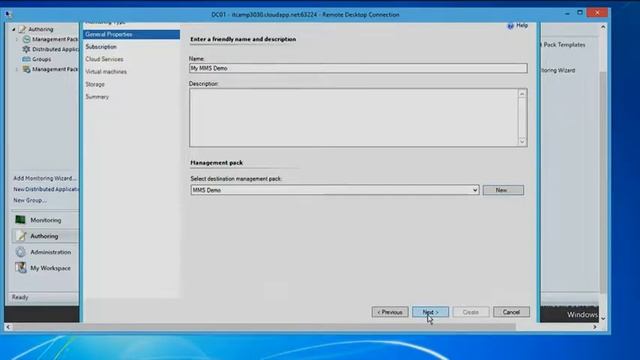Click the Cancel button
Viewport: 640px width, 360px height.
click(x=511, y=312)
